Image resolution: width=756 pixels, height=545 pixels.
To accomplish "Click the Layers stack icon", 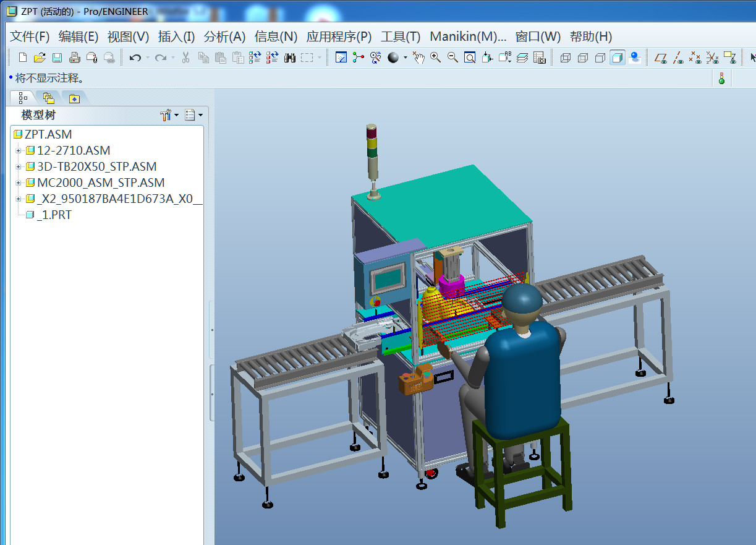I will 522,58.
